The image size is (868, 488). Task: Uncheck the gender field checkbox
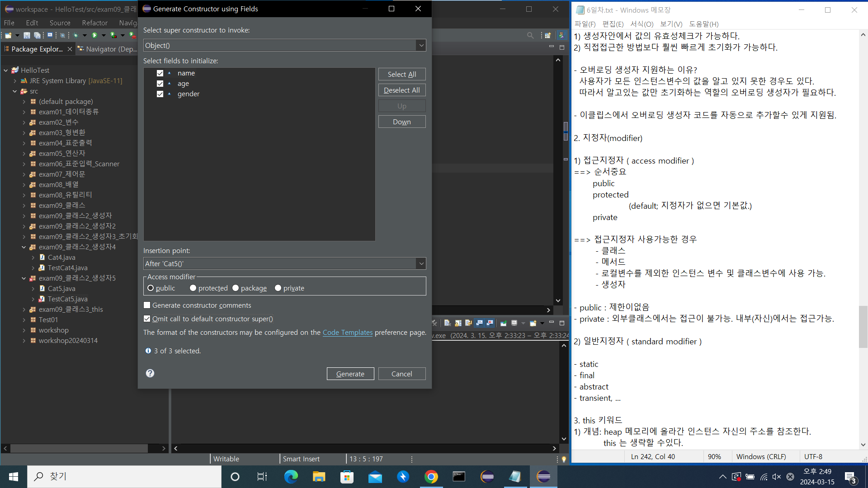tap(160, 94)
